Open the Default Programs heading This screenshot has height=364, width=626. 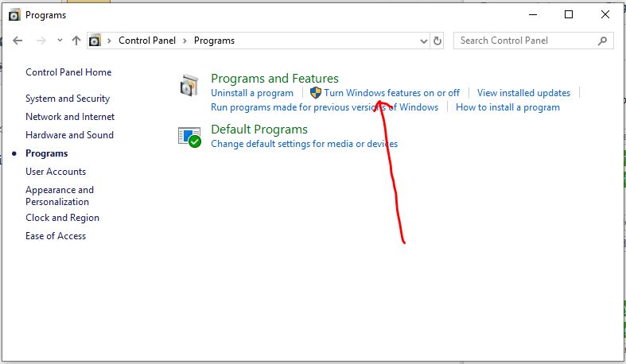click(259, 130)
